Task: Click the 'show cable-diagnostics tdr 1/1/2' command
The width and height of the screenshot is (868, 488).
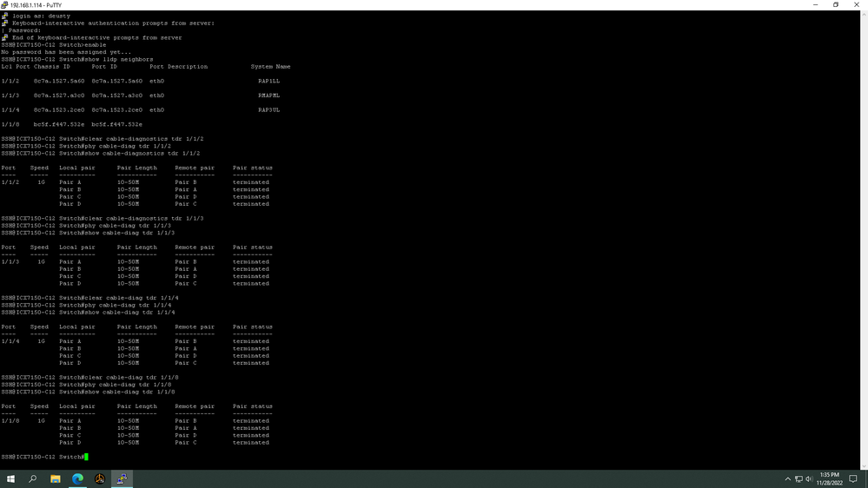Action: [144, 154]
